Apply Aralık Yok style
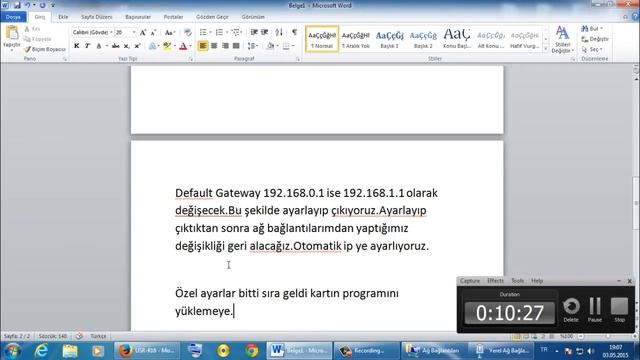The height and width of the screenshot is (360, 640). [x=356, y=39]
